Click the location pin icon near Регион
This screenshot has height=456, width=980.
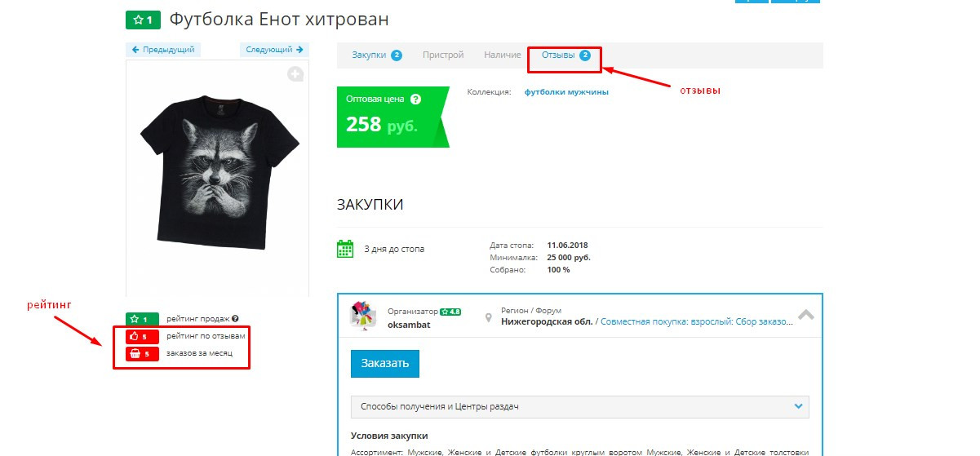click(x=489, y=317)
